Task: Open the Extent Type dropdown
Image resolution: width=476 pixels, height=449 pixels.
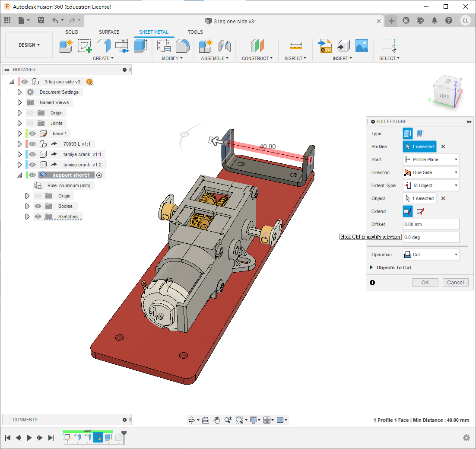Action: point(431,185)
